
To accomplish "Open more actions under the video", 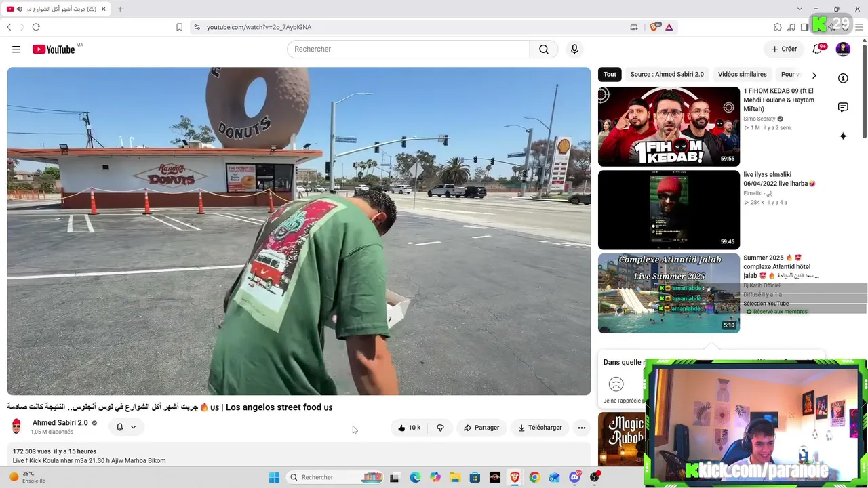I will pyautogui.click(x=582, y=428).
